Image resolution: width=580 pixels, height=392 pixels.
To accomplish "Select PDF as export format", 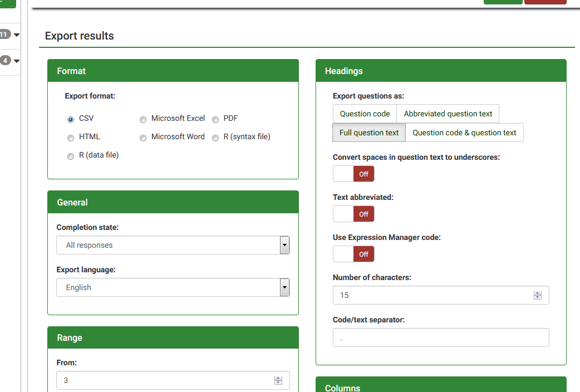I will click(215, 119).
